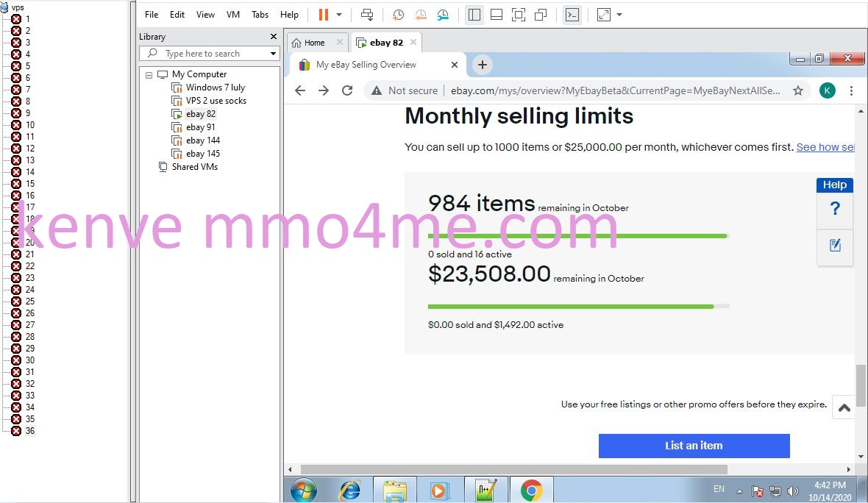This screenshot has height=503, width=868.
Task: Click the horizontal scrollbar in VM window
Action: [x=513, y=469]
